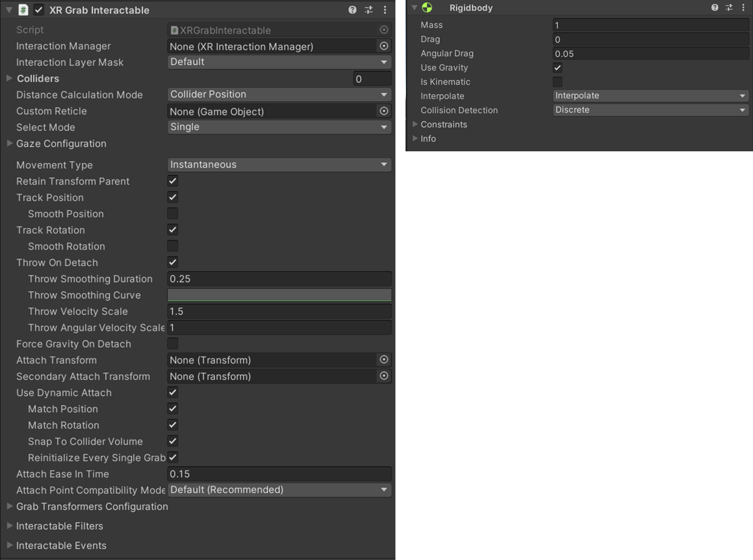Open Rigidbody Interpolate dropdown
753x560 pixels.
tap(651, 96)
